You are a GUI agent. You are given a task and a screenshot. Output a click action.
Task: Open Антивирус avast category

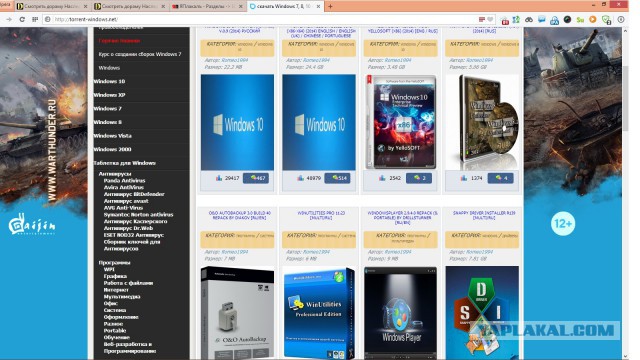click(x=126, y=201)
